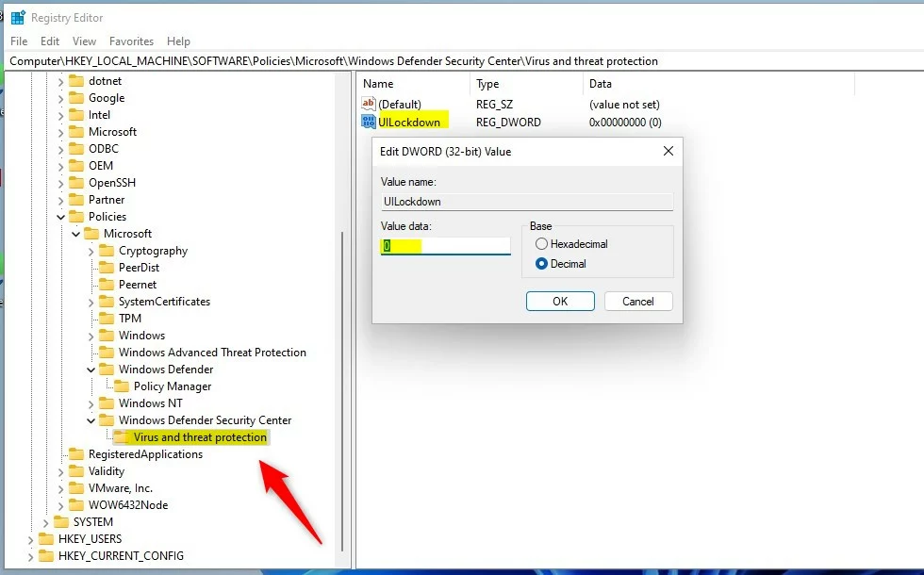Open the Favorites menu
The image size is (924, 575).
(131, 41)
